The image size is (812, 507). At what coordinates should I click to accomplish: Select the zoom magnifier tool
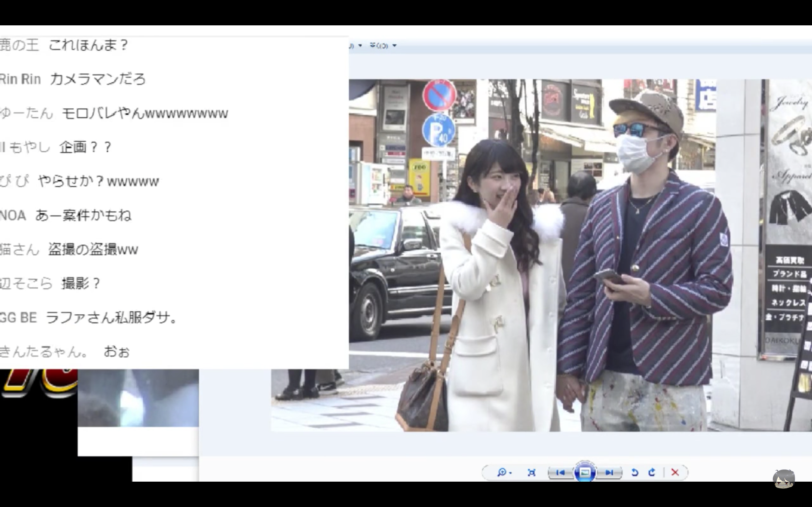tap(503, 473)
